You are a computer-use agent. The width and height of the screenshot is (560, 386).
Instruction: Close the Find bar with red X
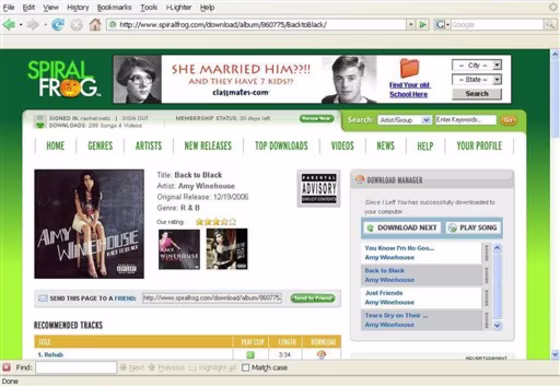point(6,367)
